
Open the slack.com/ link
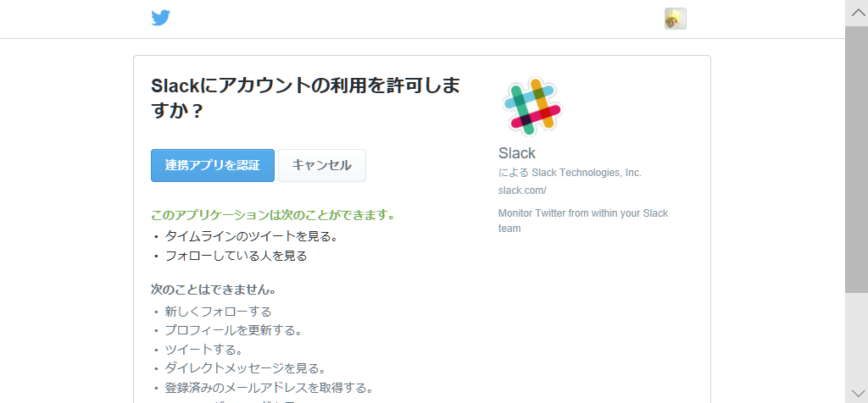tap(522, 190)
